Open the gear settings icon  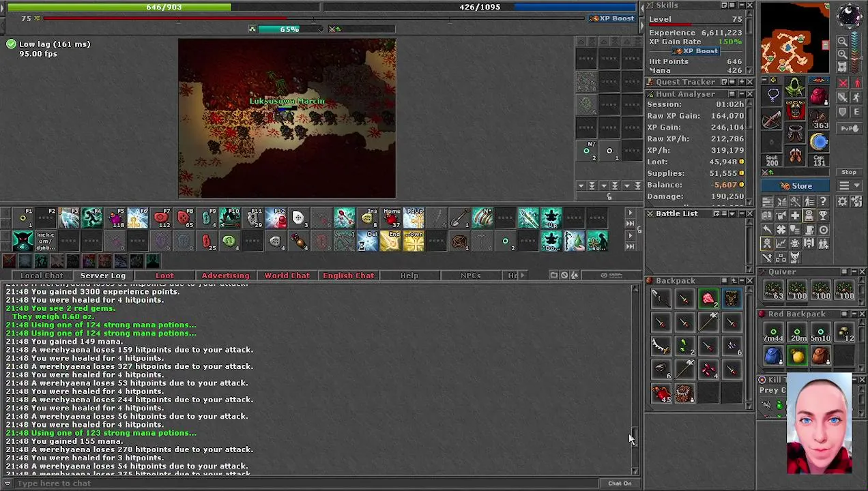pos(843,202)
